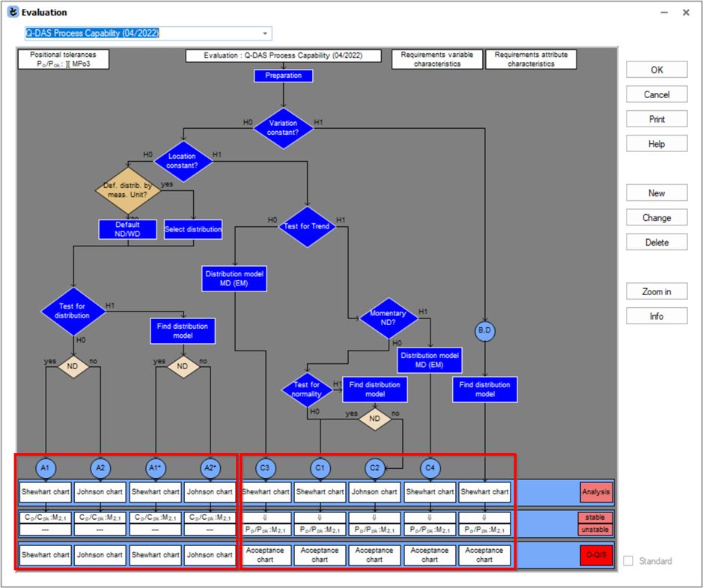This screenshot has width=703, height=588.
Task: Open Requirements variable characteristics box
Action: 437,59
